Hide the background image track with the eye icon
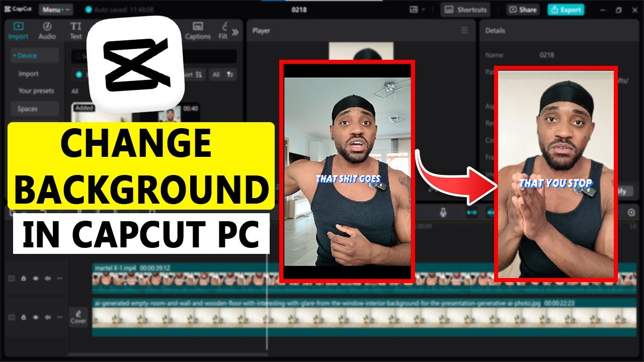 click(x=36, y=317)
